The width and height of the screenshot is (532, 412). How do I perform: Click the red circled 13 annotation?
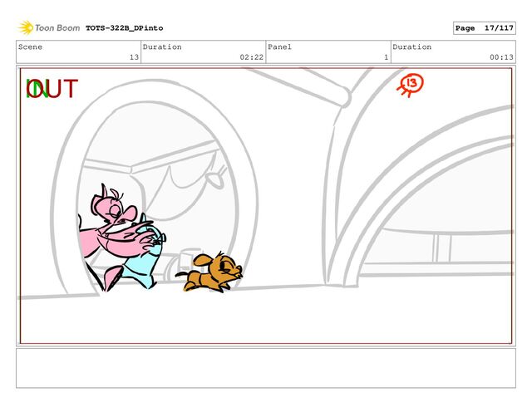point(410,85)
